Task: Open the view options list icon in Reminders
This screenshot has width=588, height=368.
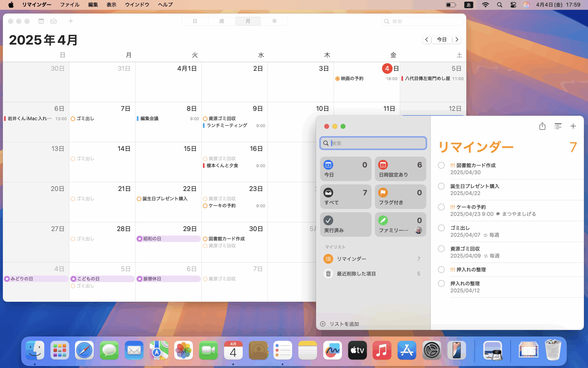Action: pos(558,126)
